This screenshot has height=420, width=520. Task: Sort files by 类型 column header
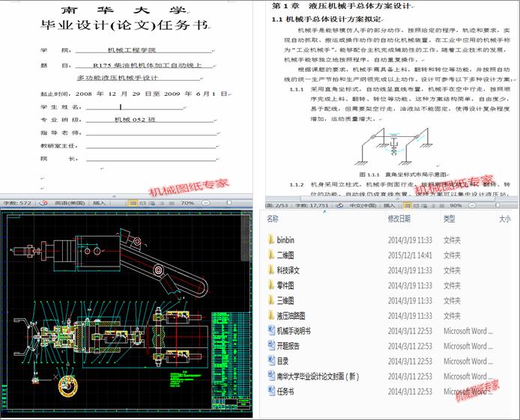(449, 219)
